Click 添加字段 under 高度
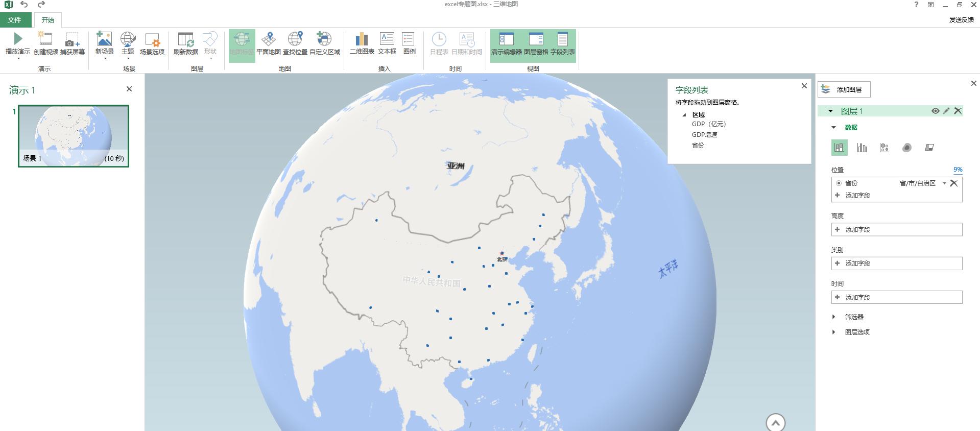This screenshot has width=980, height=431. click(x=897, y=230)
